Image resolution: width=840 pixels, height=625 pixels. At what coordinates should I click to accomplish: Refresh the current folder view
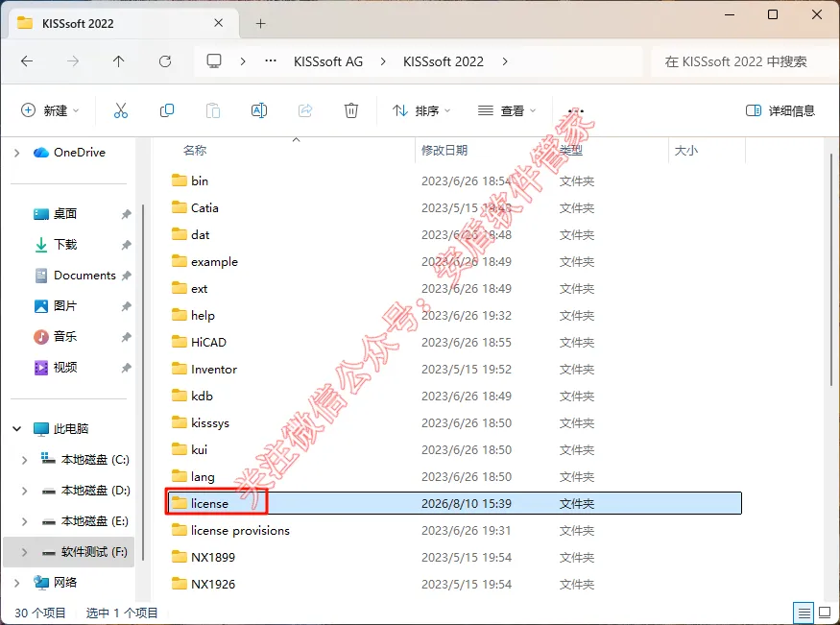coord(165,61)
